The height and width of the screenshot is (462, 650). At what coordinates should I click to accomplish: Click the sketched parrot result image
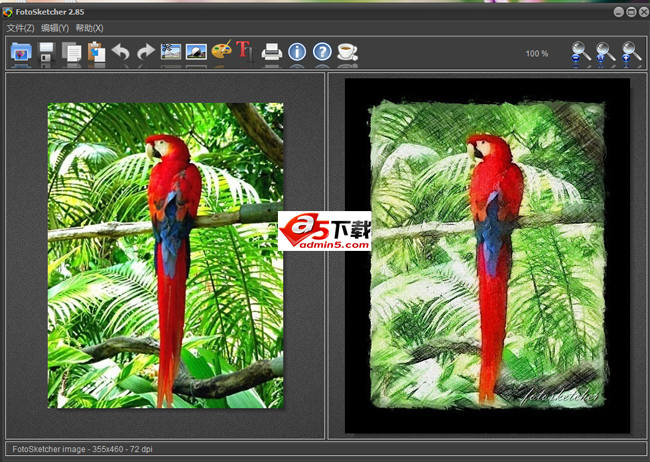click(x=488, y=255)
